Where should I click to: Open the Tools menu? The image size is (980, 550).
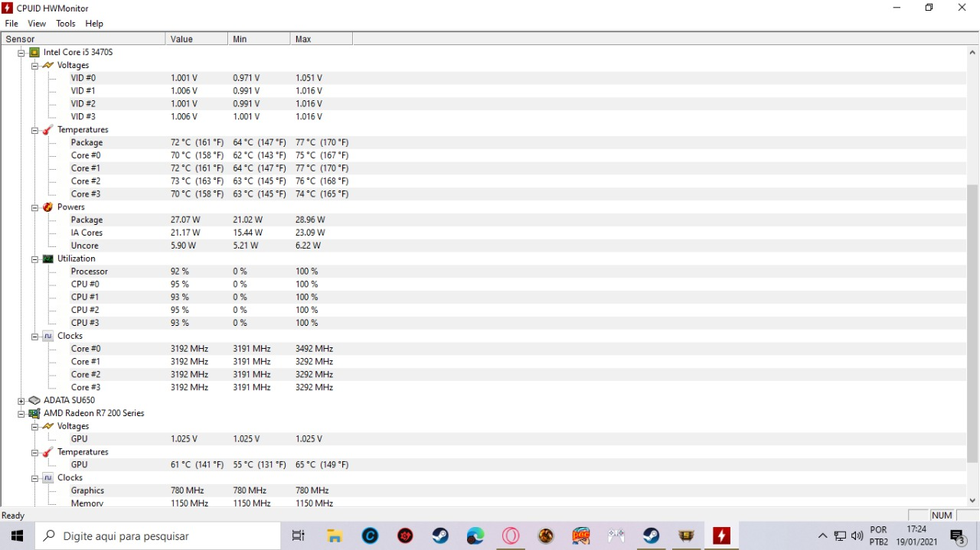[66, 24]
